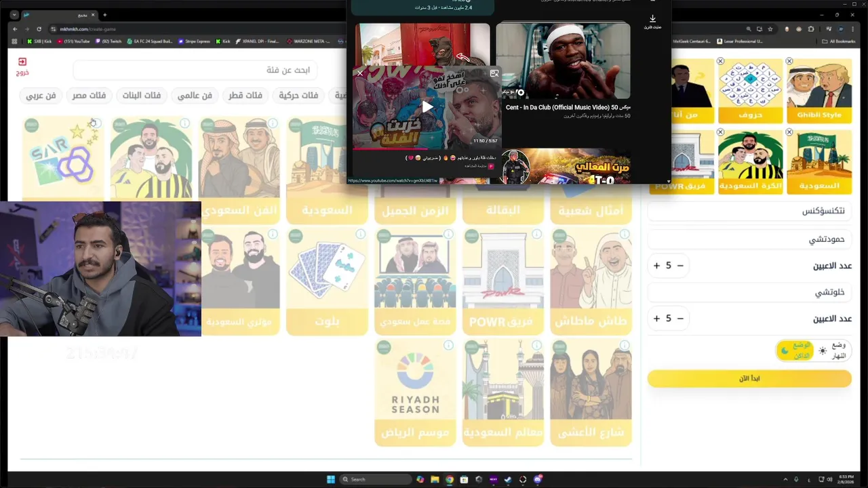Open info icon on فريق POWR card
The width and height of the screenshot is (868, 488).
(x=537, y=235)
